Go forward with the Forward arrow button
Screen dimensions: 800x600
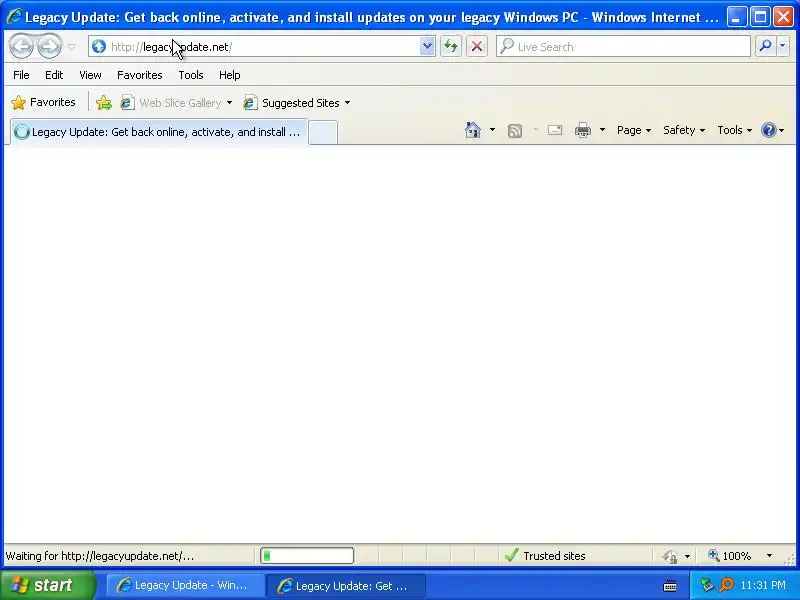click(x=49, y=46)
